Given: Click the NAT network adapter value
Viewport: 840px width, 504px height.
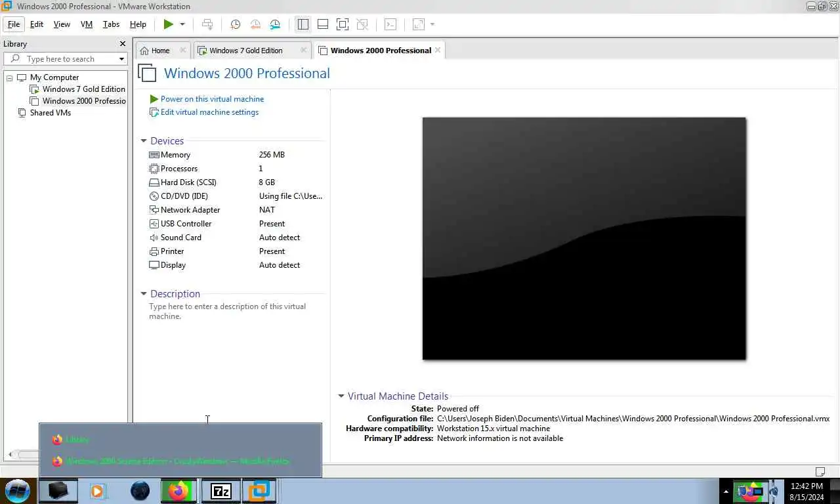Looking at the screenshot, I should tap(267, 210).
